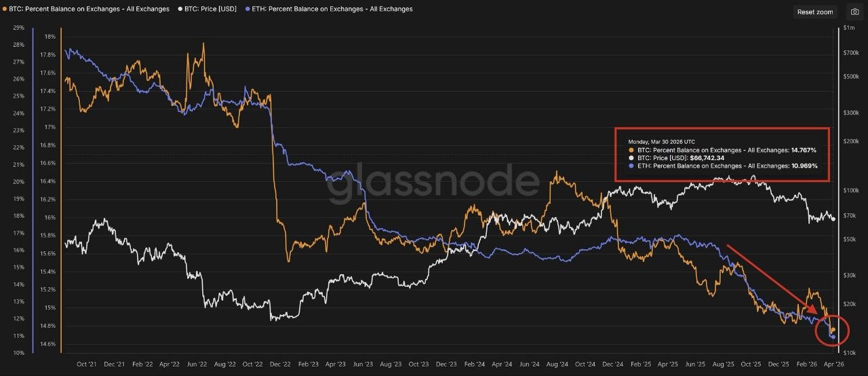This screenshot has width=868, height=376.
Task: Click the $1m right axis label
Action: tap(850, 28)
